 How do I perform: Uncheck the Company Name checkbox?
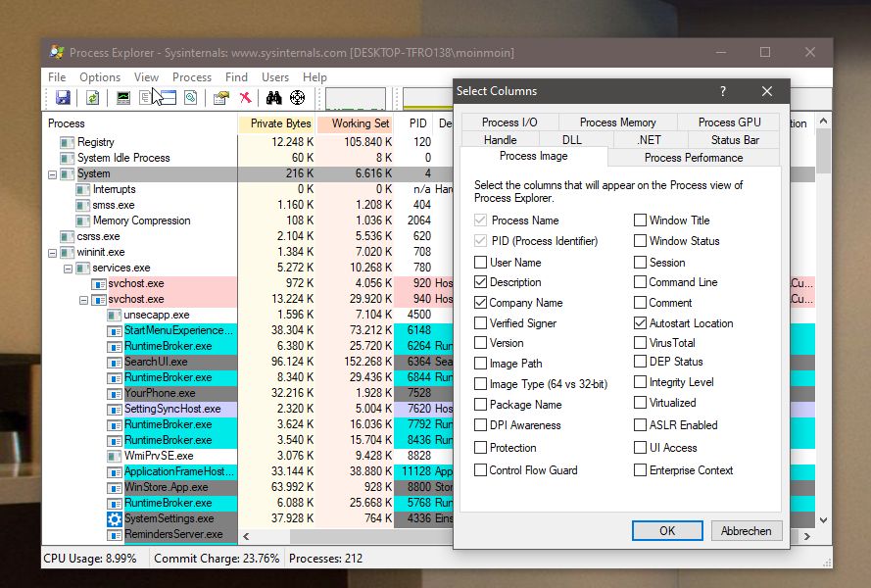(480, 303)
